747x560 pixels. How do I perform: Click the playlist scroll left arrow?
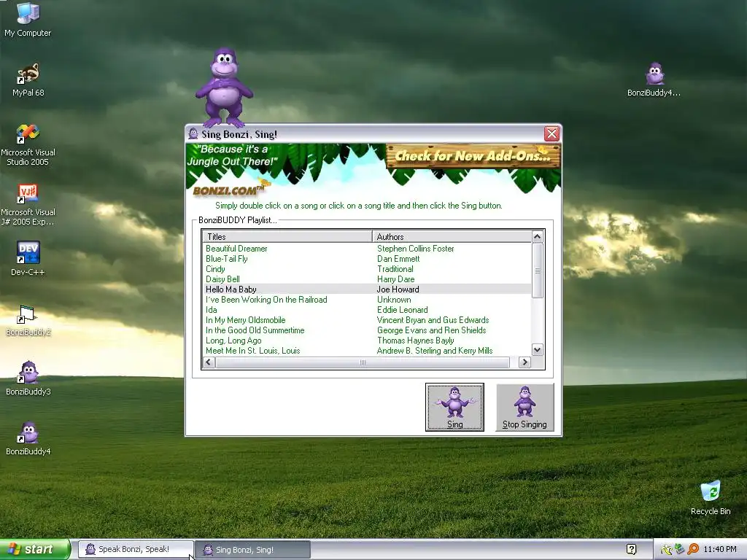[208, 362]
